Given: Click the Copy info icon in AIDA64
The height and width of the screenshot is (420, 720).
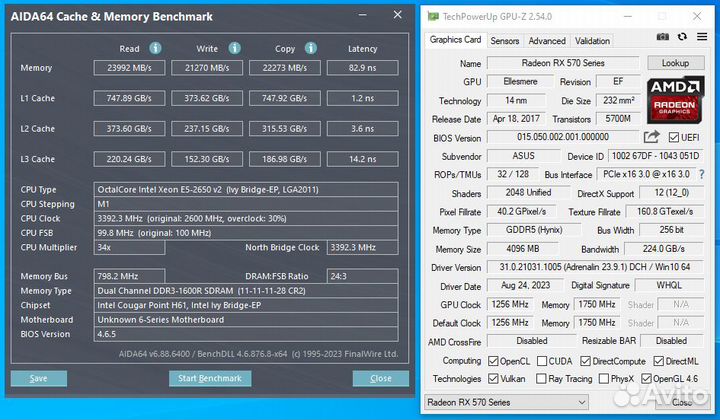Looking at the screenshot, I should point(311,48).
